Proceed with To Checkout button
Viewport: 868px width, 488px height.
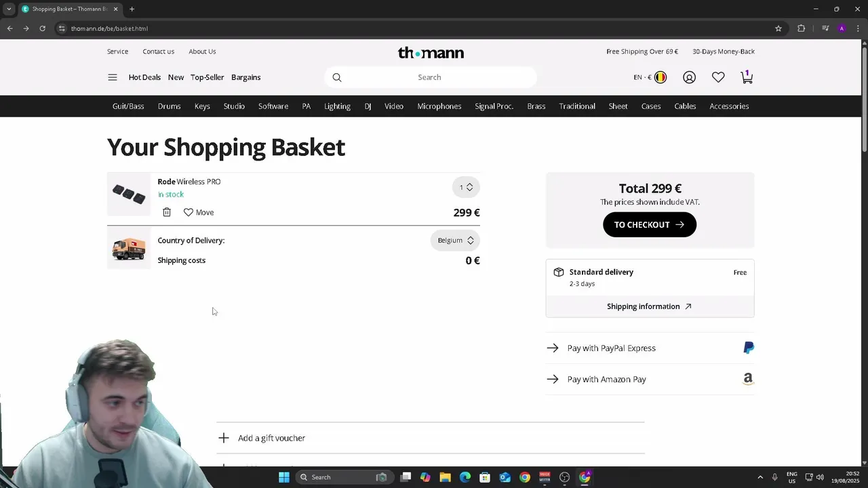click(x=650, y=224)
